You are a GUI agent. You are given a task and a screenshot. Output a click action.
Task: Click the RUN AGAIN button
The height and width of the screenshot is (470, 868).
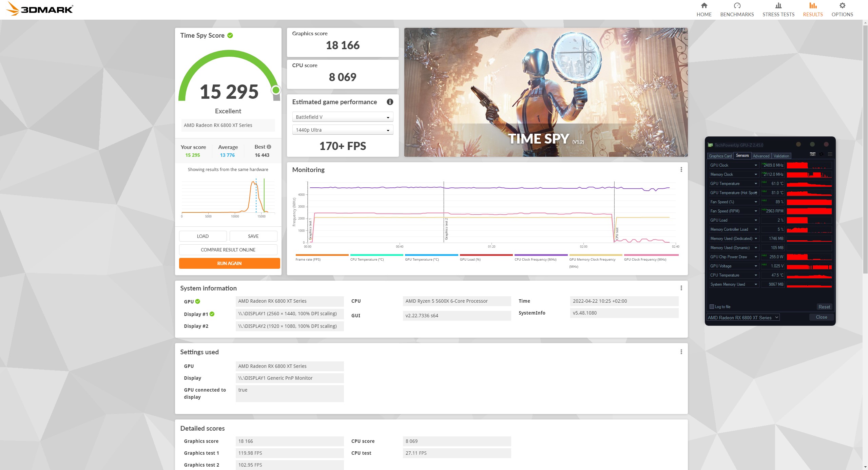229,263
